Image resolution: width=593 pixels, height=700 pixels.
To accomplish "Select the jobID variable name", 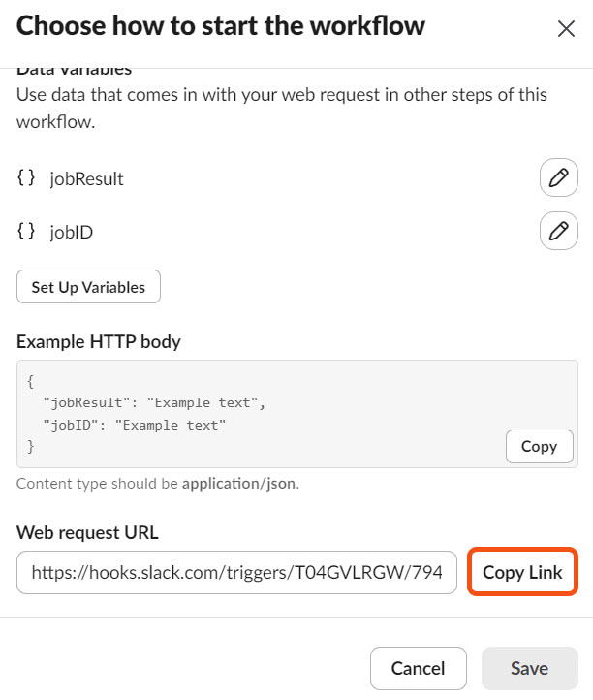I will point(72,232).
